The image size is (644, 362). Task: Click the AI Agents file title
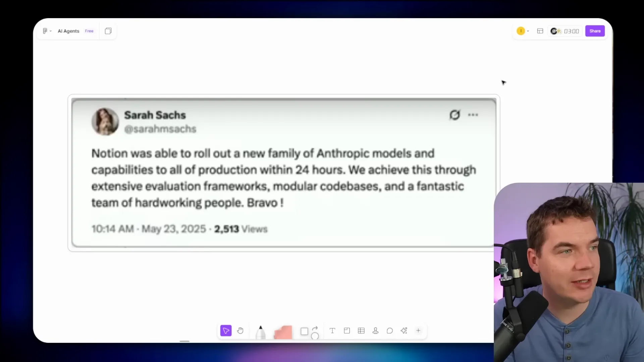pos(68,31)
